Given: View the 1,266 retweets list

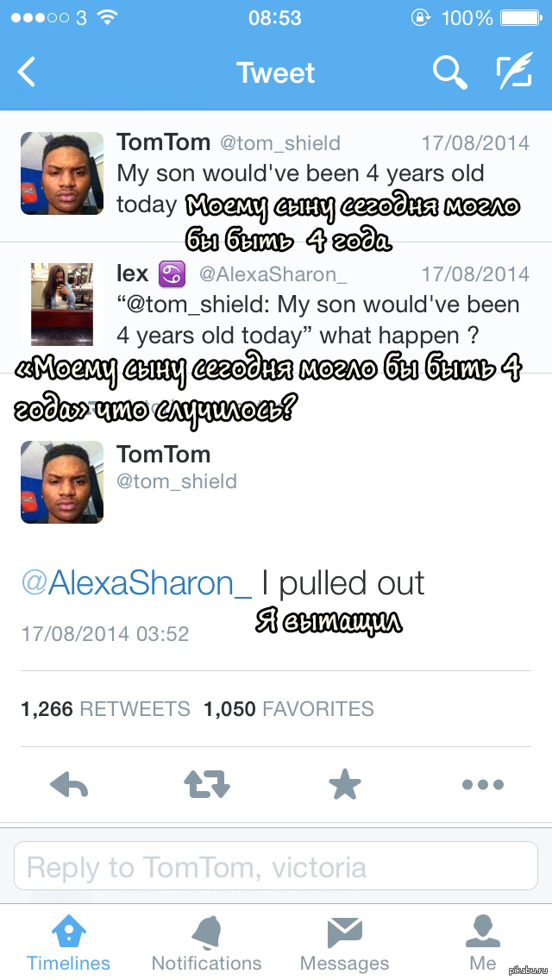Looking at the screenshot, I should click(x=105, y=709).
